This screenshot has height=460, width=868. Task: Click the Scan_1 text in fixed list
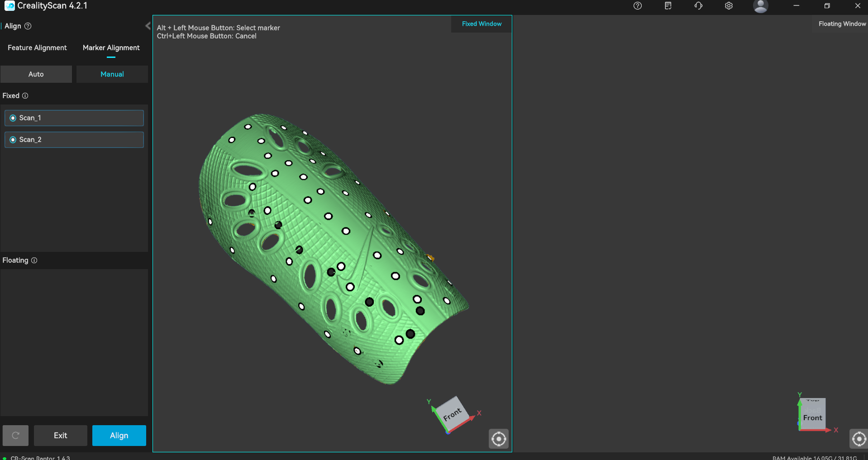point(30,118)
